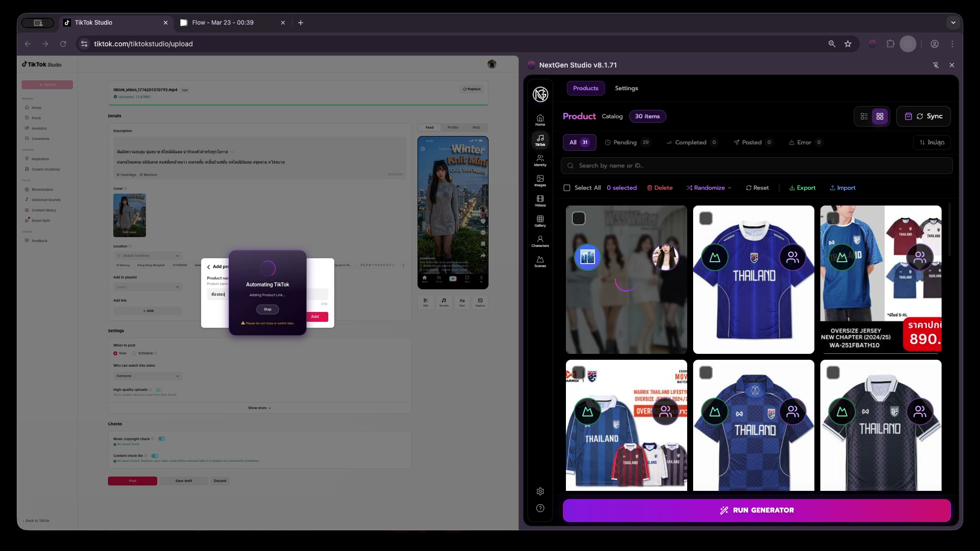The image size is (980, 551).
Task: Tick the Select All checkbox
Action: [567, 188]
